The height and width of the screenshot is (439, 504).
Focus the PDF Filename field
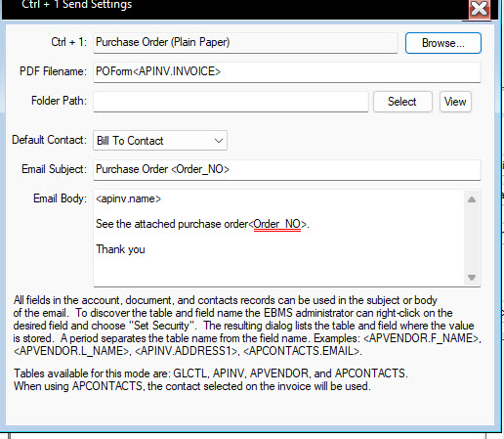[x=287, y=71]
